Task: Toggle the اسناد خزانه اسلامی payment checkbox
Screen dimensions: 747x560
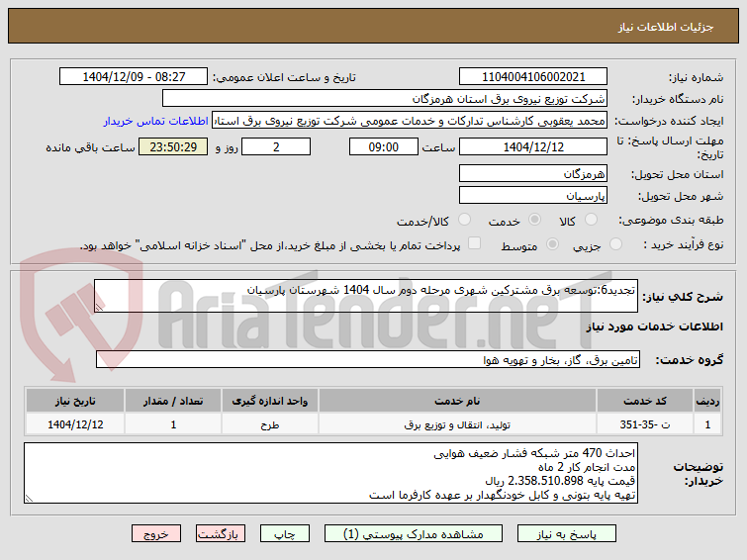Action: pyautogui.click(x=474, y=243)
